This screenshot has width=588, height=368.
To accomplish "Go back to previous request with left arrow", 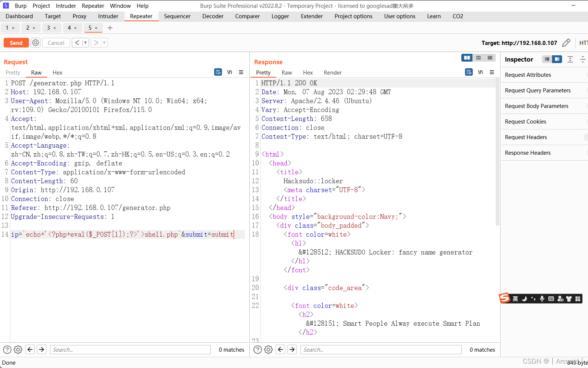I will tap(77, 43).
